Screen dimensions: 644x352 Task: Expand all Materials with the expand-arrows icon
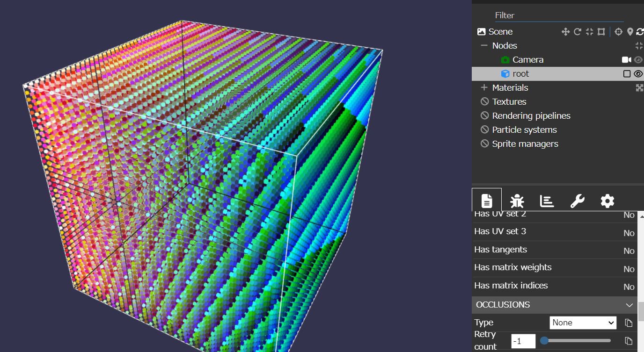(639, 88)
